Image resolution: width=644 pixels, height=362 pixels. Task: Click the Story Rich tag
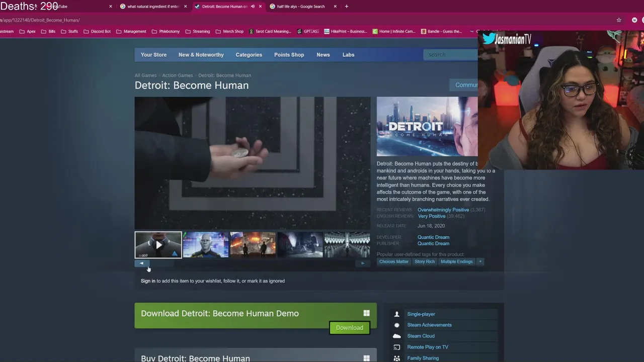(425, 261)
